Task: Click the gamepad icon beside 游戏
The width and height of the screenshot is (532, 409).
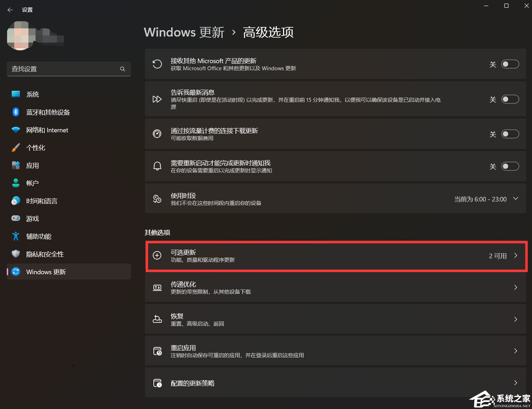Action: [x=16, y=219]
